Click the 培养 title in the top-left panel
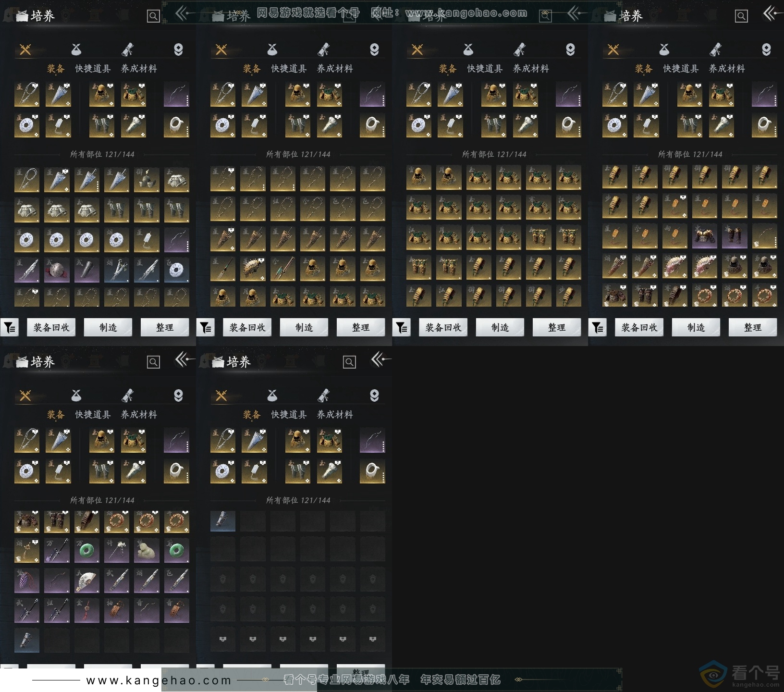784x692 pixels. pyautogui.click(x=43, y=16)
